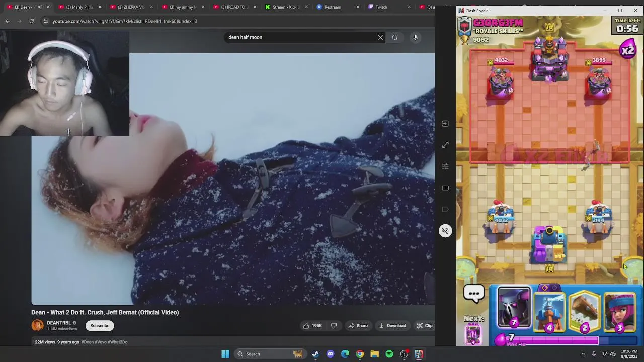Toggle emulator mute speaker button
The image size is (644, 362).
pos(445,231)
